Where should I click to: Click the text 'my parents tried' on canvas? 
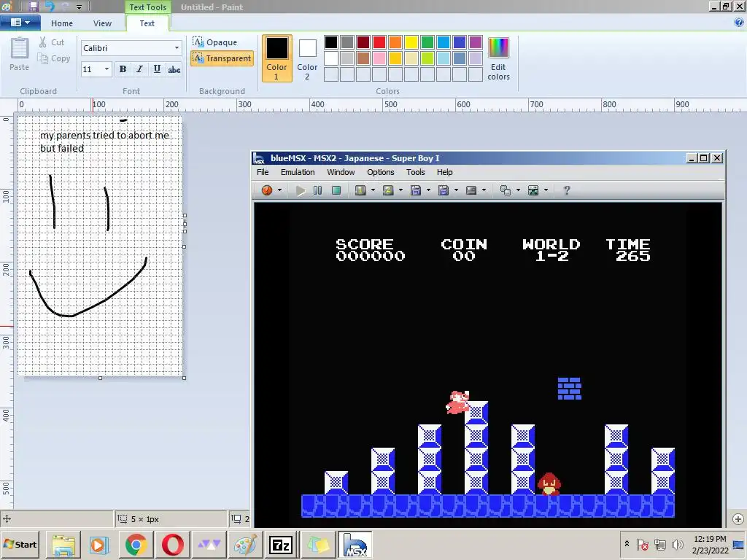[x=77, y=135]
